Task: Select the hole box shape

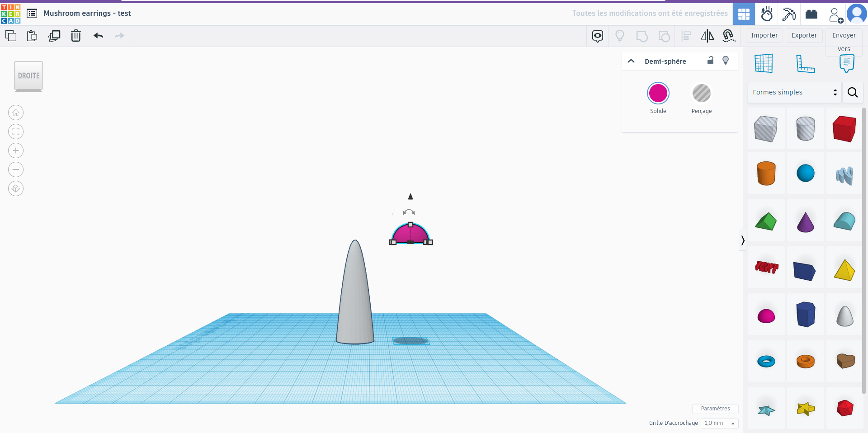Action: click(x=766, y=128)
